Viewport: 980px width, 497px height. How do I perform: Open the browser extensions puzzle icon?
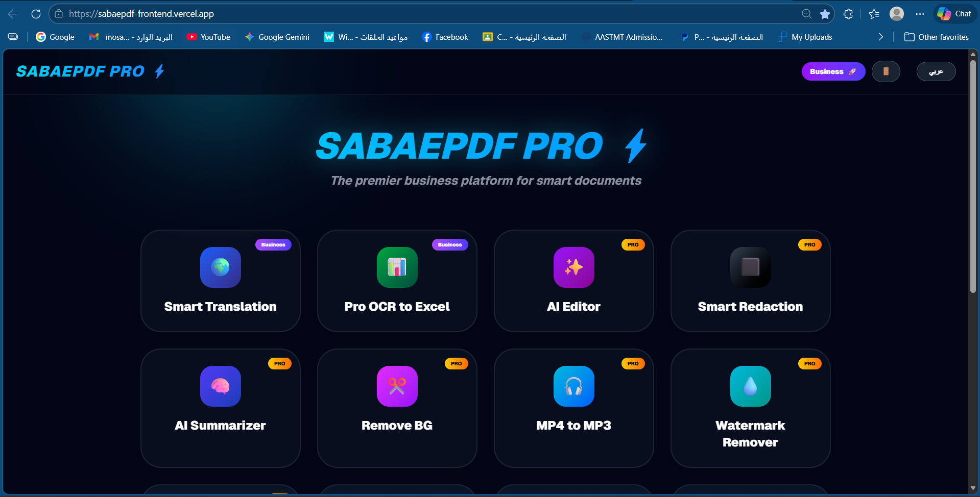pyautogui.click(x=848, y=14)
